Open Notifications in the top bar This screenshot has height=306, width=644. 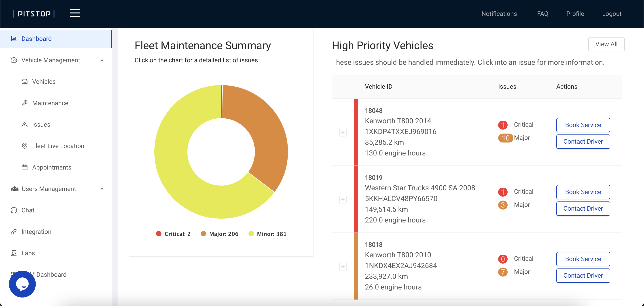(x=499, y=13)
